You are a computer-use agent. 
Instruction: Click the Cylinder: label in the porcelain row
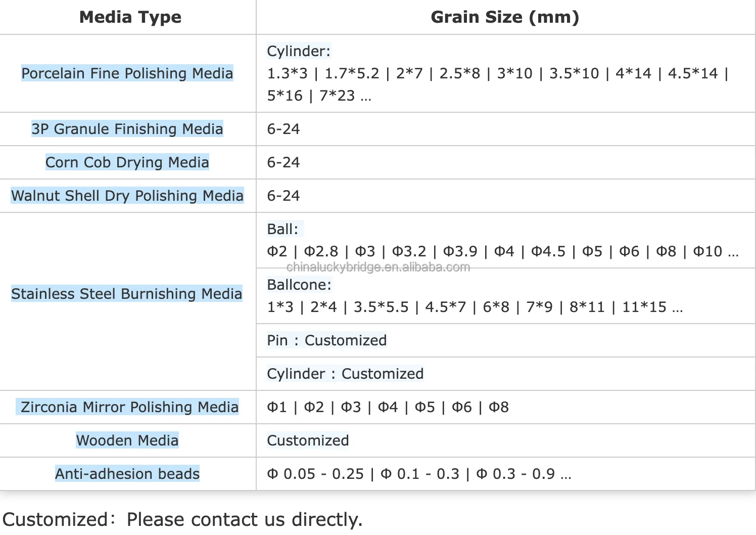click(298, 51)
